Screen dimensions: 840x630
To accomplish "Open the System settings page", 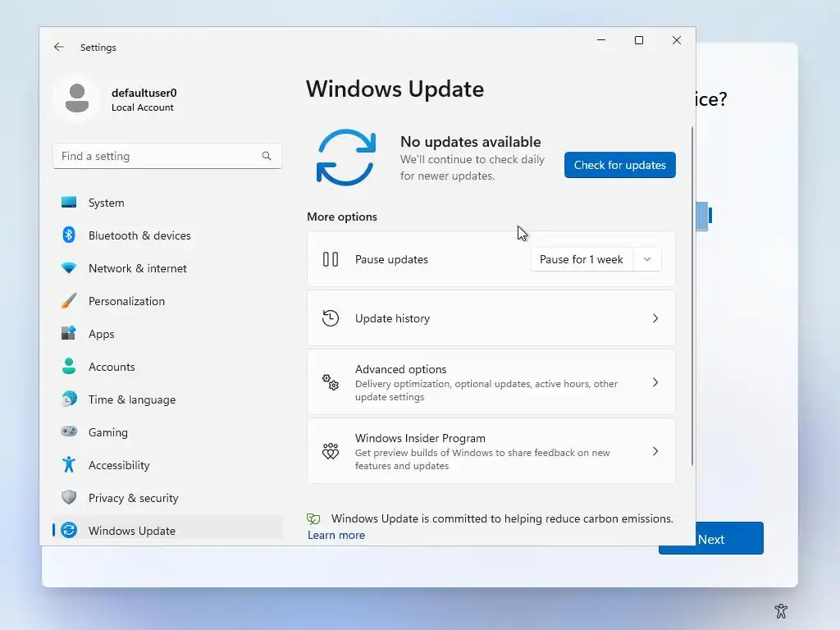I will coord(167,203).
